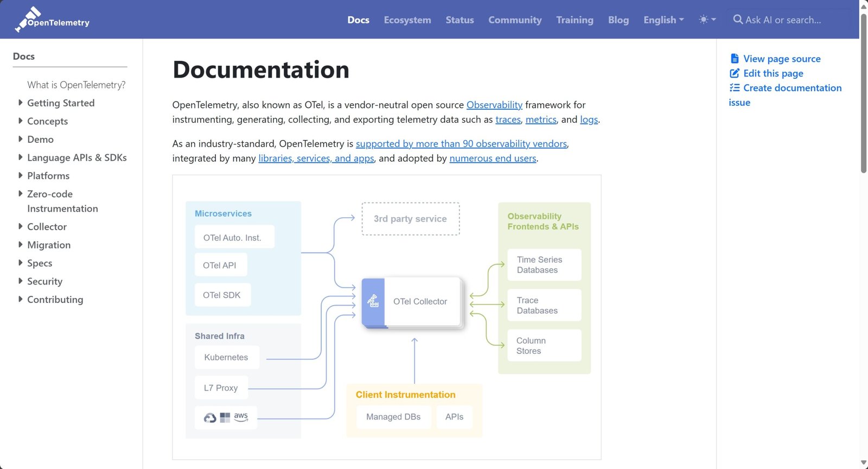Open the Docs nav item
Screen dimensions: 868x469
358,20
